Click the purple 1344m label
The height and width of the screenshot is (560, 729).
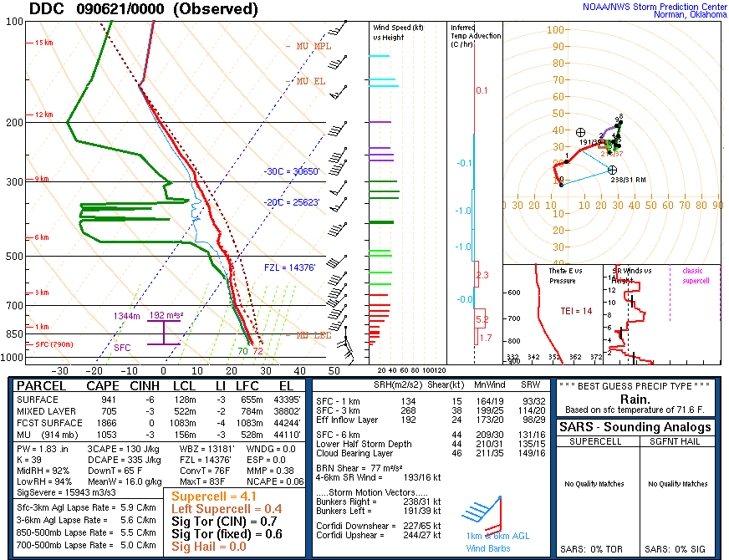pyautogui.click(x=126, y=316)
